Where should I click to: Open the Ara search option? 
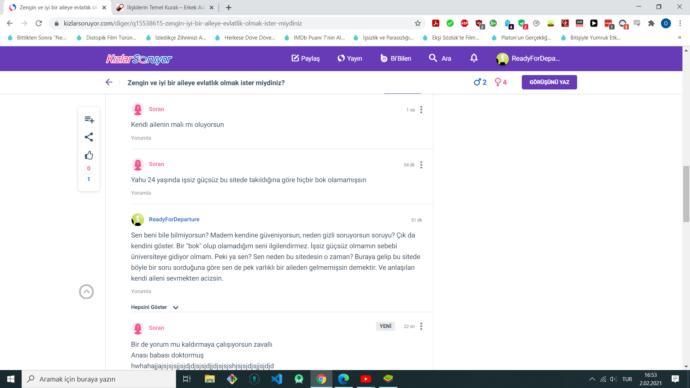pyautogui.click(x=440, y=58)
